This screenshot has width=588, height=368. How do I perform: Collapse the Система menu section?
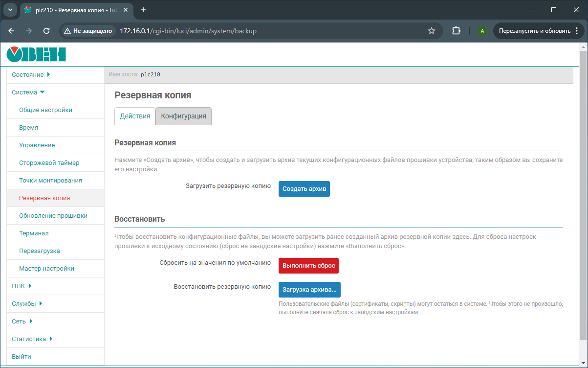28,92
